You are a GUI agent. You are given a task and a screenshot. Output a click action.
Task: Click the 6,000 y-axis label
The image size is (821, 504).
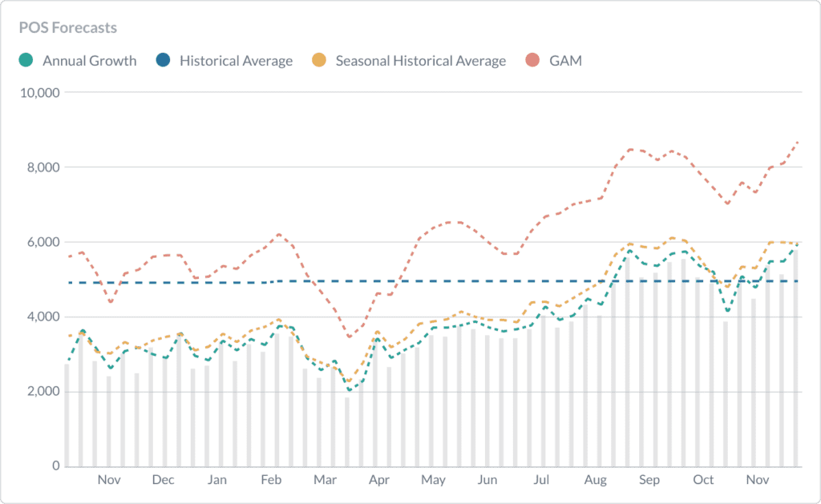[x=43, y=242]
